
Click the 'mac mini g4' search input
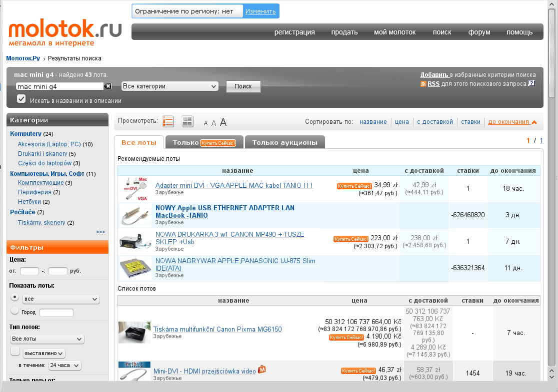(x=60, y=86)
